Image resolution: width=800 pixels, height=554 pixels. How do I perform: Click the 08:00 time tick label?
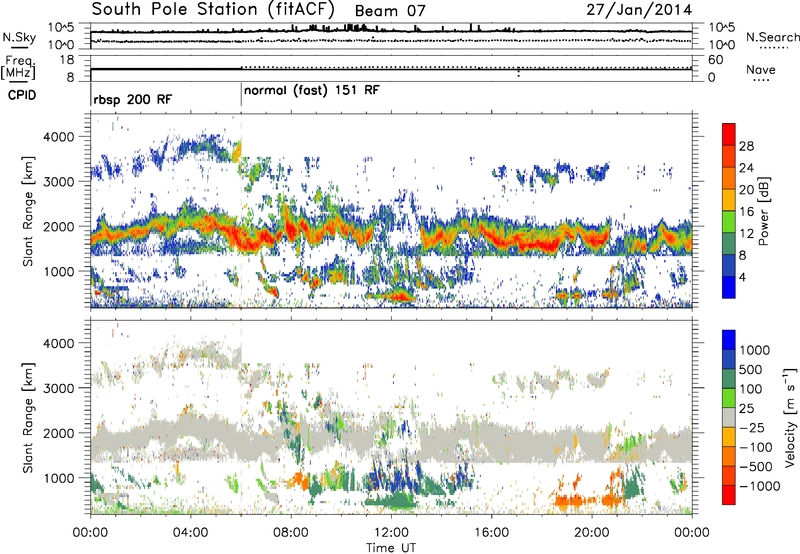290,533
